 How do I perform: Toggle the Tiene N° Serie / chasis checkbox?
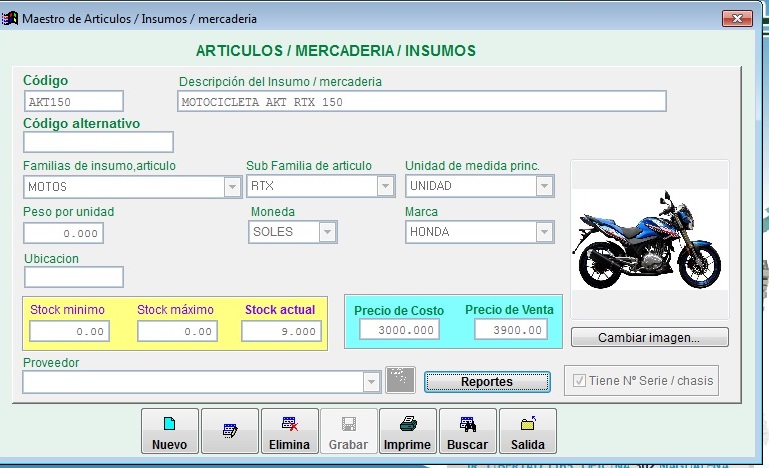pyautogui.click(x=579, y=380)
